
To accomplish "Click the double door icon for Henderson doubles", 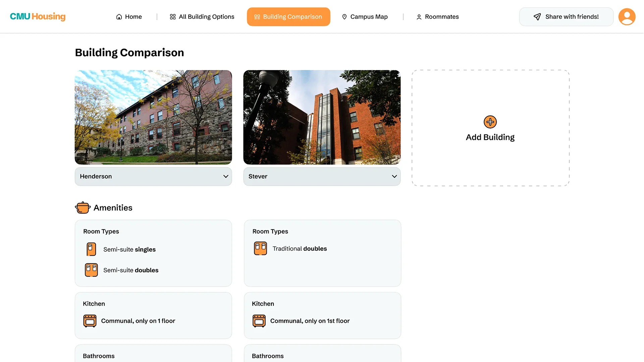I will [91, 270].
